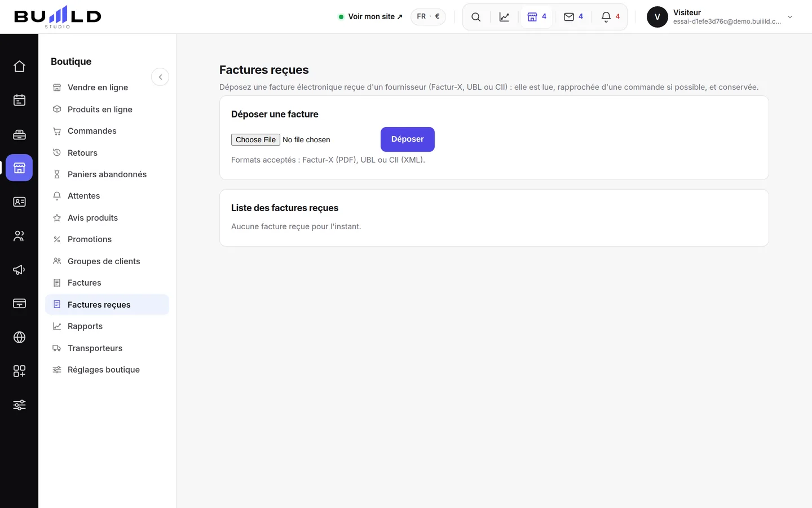Open the globe icon in the dark rail
The image size is (812, 508).
(19, 337)
